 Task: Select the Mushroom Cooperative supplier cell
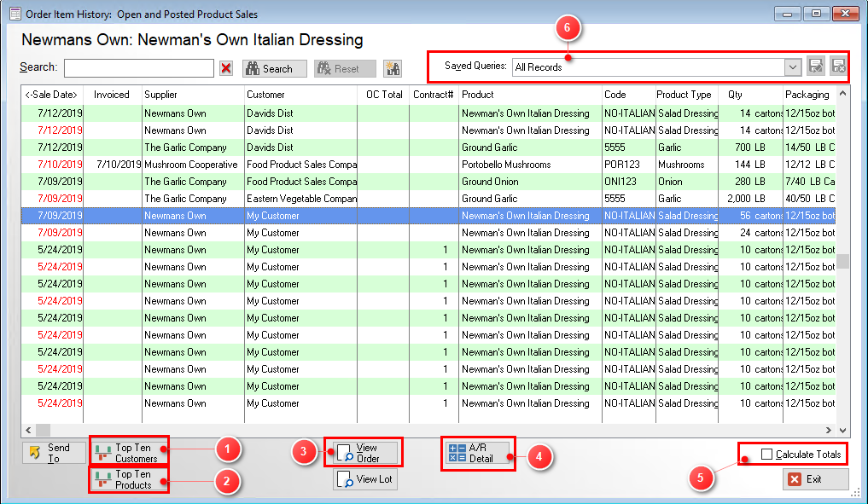(191, 165)
